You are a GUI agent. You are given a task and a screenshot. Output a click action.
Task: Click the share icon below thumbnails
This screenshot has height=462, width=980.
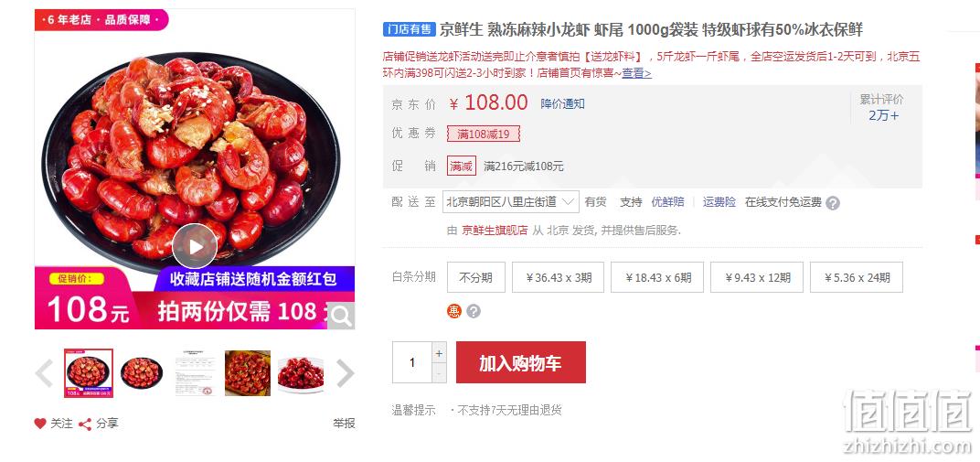pyautogui.click(x=85, y=424)
